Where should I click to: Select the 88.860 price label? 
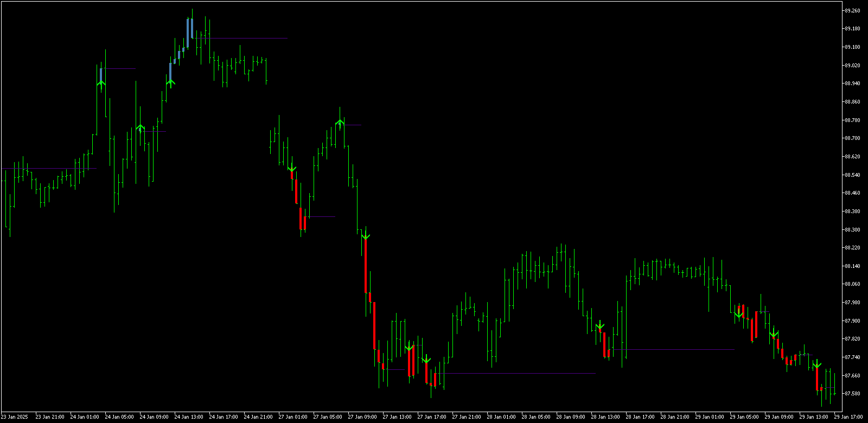pos(852,102)
